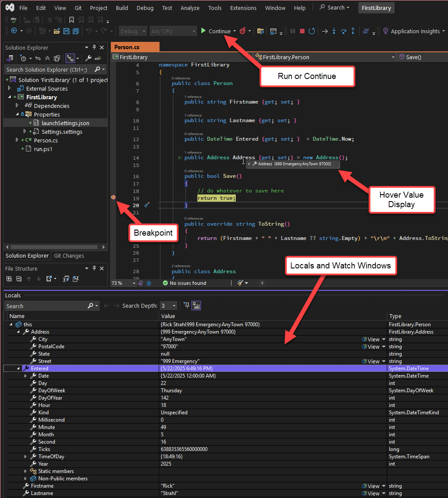Open the Debug menu
The image size is (448, 498).
(144, 8)
